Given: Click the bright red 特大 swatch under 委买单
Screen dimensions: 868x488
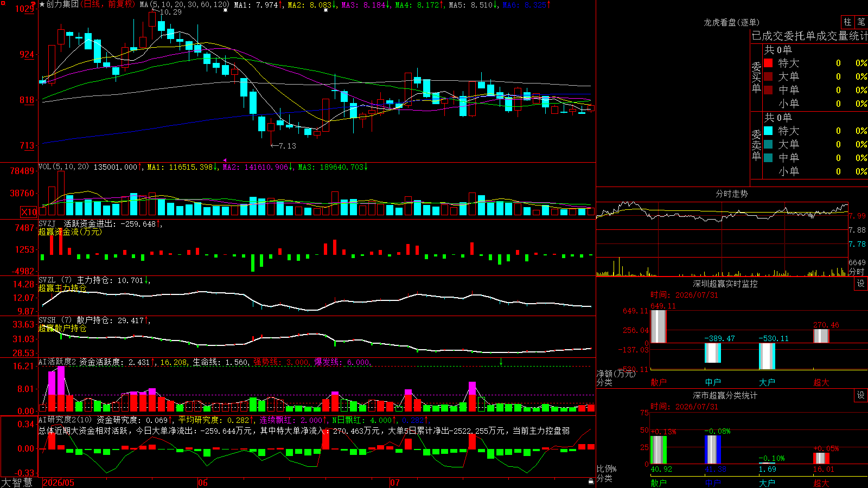Looking at the screenshot, I should tap(768, 63).
